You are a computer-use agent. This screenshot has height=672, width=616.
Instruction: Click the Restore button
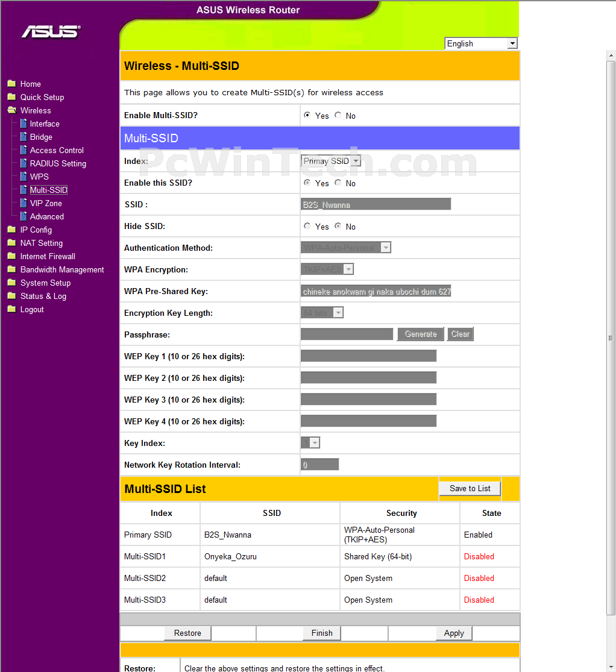[x=187, y=633]
